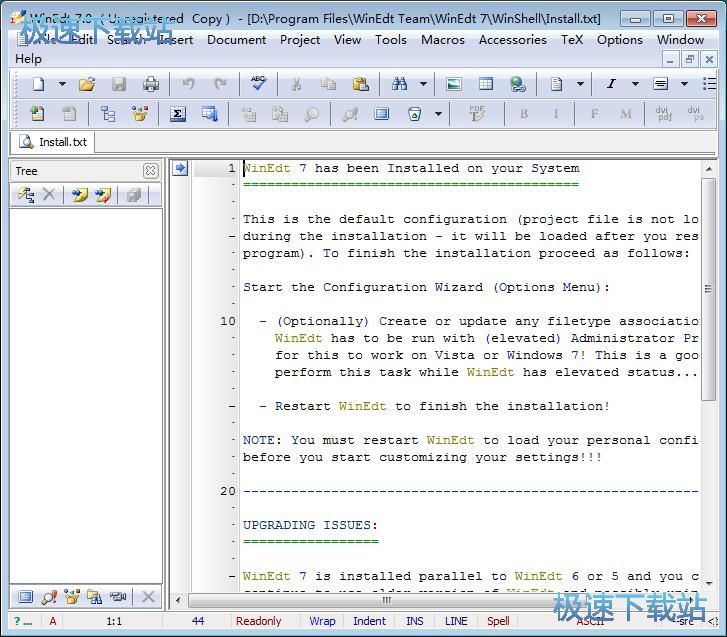Open the Tools menu

tap(391, 40)
